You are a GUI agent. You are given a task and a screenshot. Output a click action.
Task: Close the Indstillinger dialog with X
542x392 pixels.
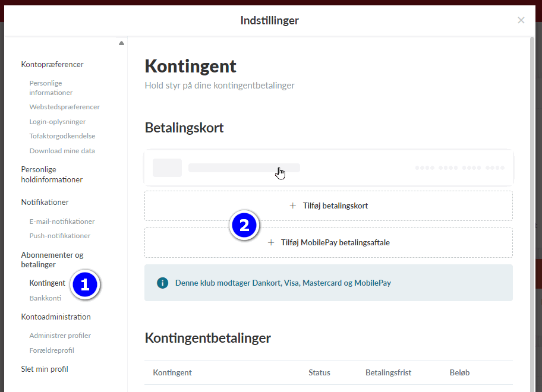point(521,20)
